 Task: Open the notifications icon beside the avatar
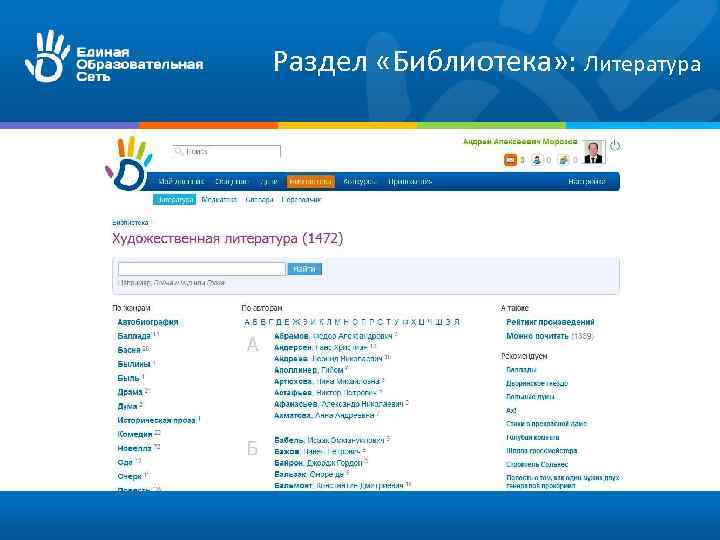[563, 160]
